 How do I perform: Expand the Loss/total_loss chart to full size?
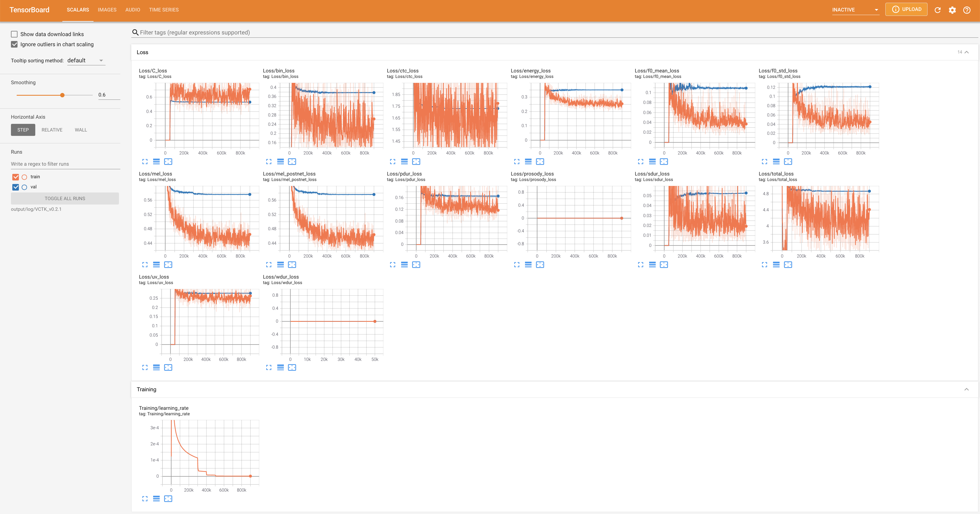point(765,265)
